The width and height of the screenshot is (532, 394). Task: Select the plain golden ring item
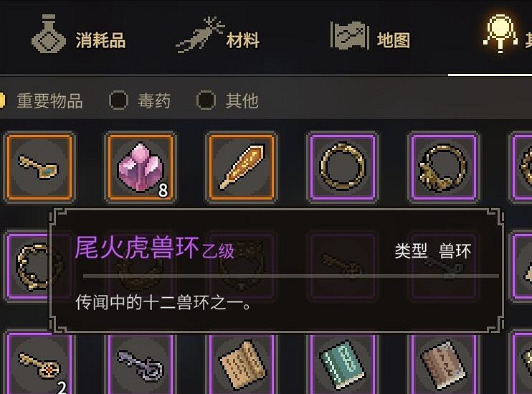pyautogui.click(x=343, y=166)
